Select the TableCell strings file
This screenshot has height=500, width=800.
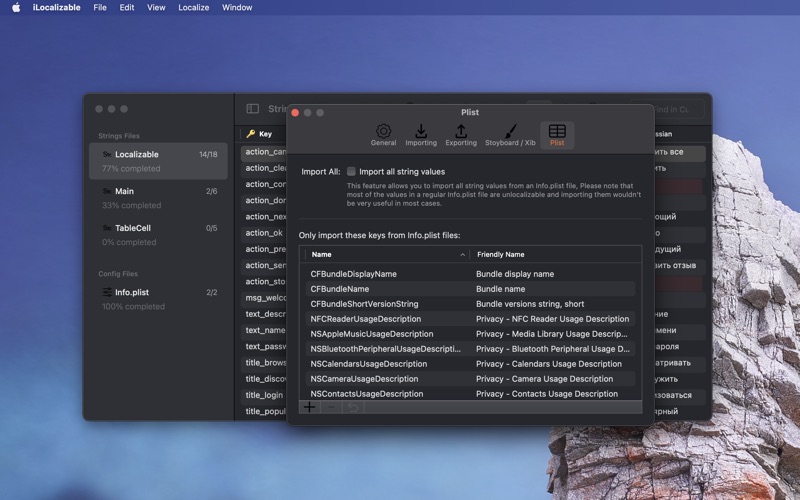[x=158, y=235]
